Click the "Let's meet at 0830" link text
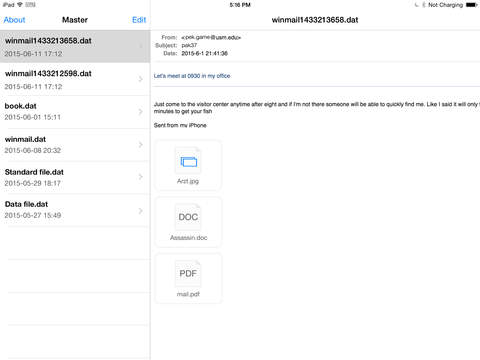This screenshot has width=480, height=360. [192, 76]
